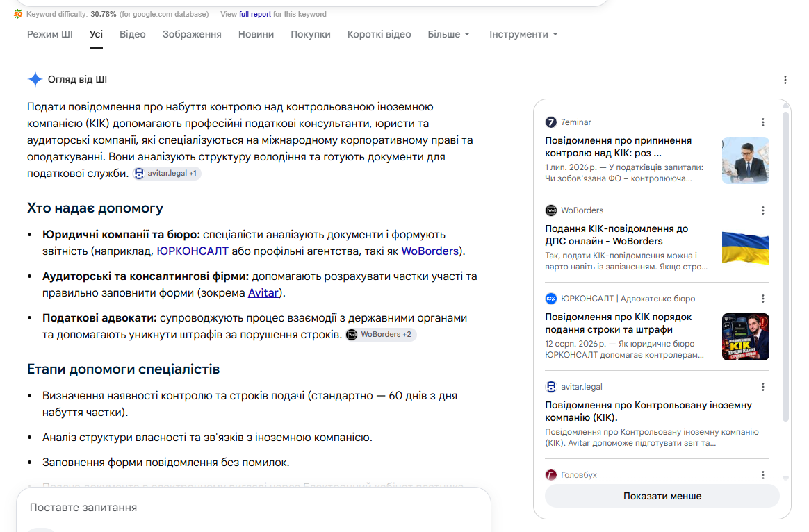The width and height of the screenshot is (809, 532).
Task: Collapse sources with Показати менше button
Action: (662, 496)
